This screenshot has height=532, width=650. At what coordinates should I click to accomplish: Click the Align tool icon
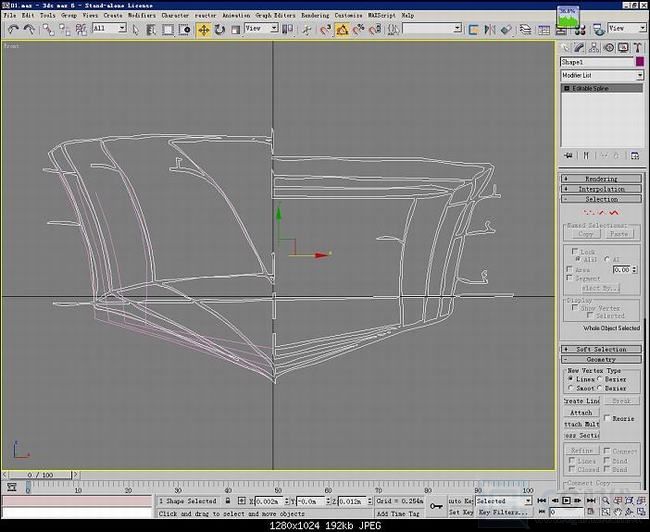click(506, 29)
